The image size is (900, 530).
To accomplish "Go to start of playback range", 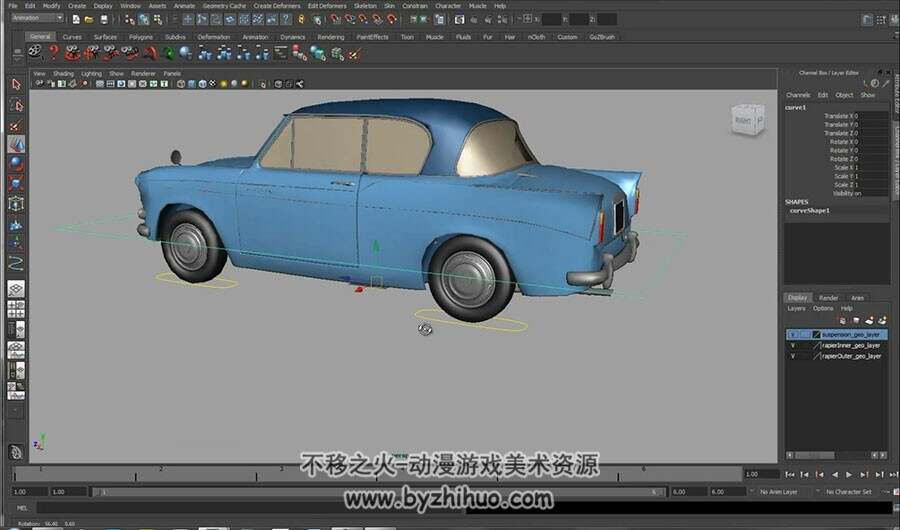I will (790, 475).
